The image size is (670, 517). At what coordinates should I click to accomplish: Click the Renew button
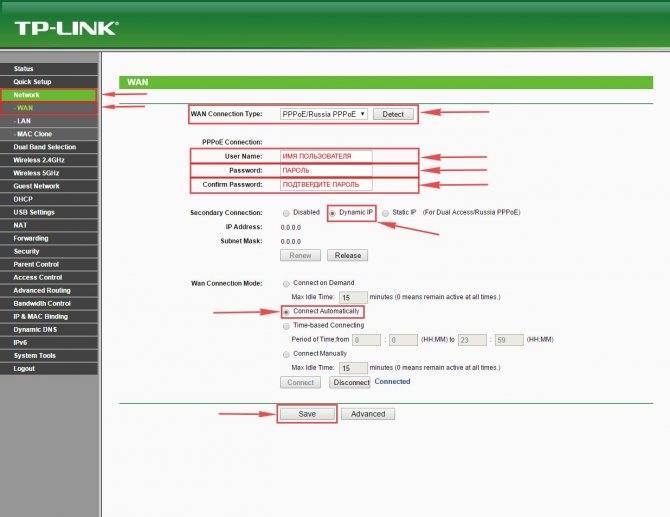tap(300, 255)
